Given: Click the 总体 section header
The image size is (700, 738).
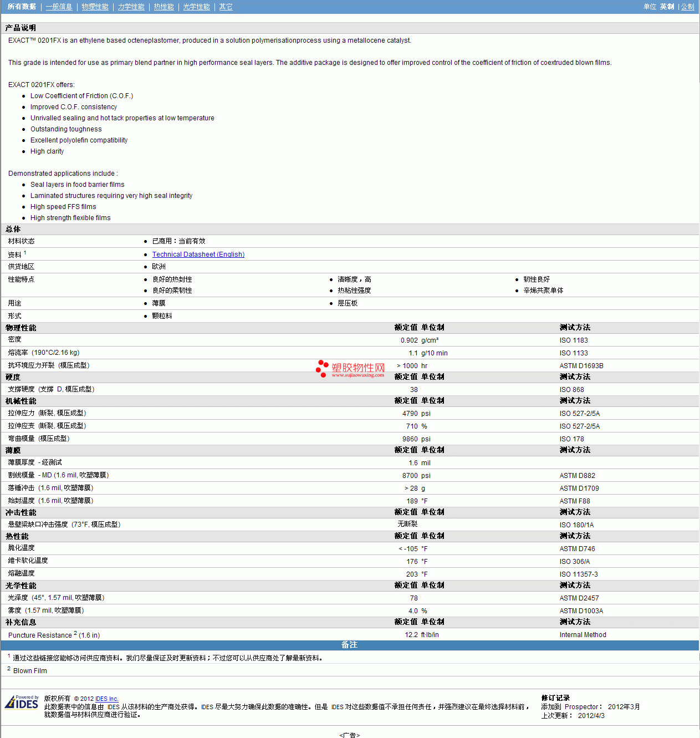Looking at the screenshot, I should tap(13, 229).
